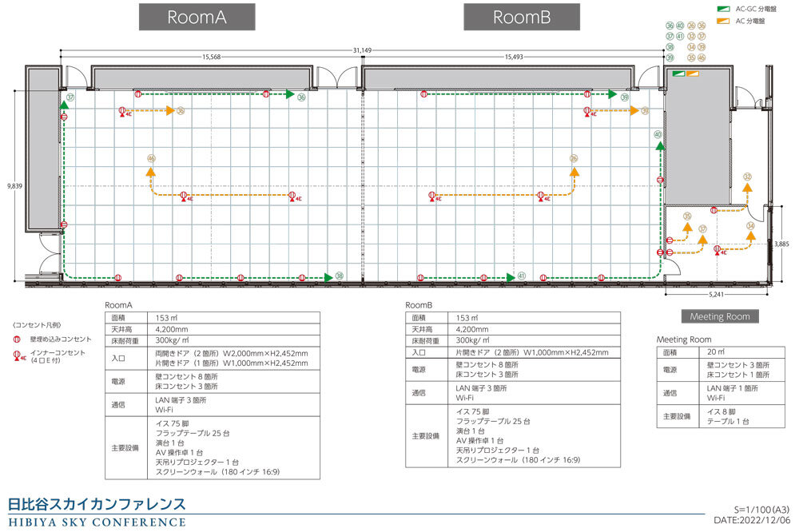The image size is (799, 532).
Task: Click the 31,149 overall width dimension
Action: [362, 50]
